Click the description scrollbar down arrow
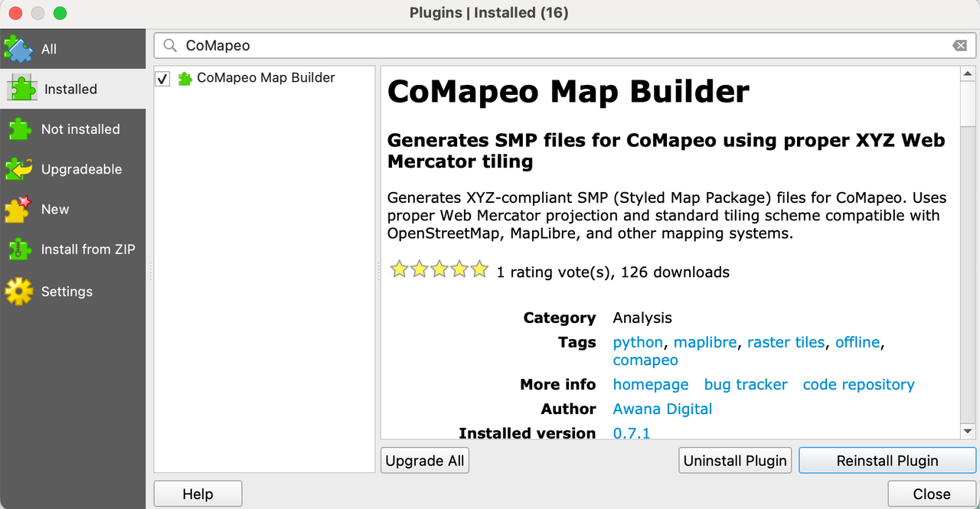 point(968,432)
